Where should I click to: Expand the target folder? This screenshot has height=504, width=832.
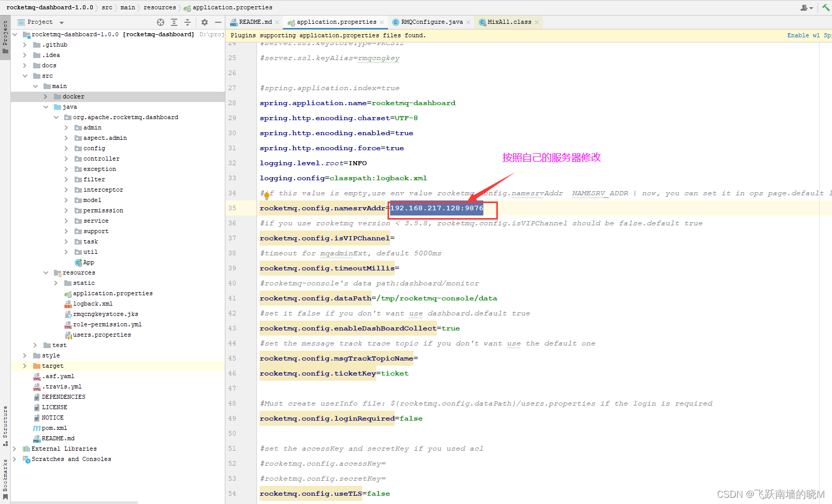(25, 366)
